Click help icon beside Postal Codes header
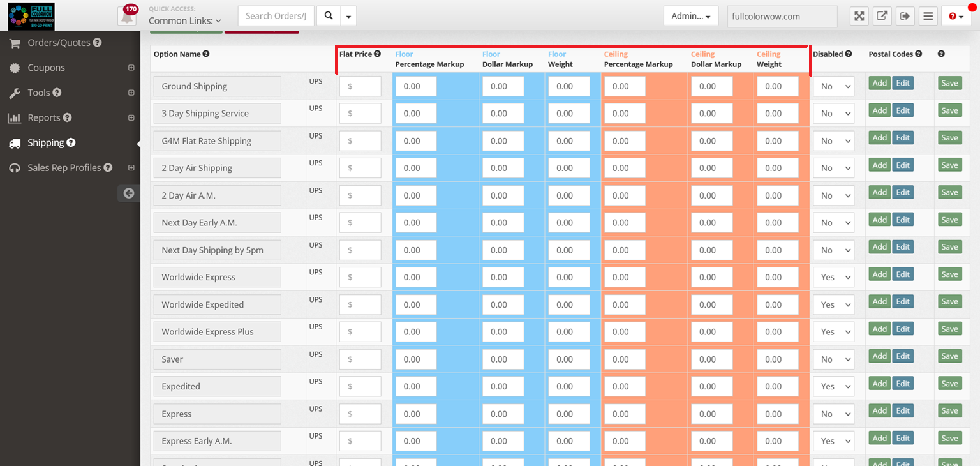Screen dimensions: 980x466 click(918, 54)
